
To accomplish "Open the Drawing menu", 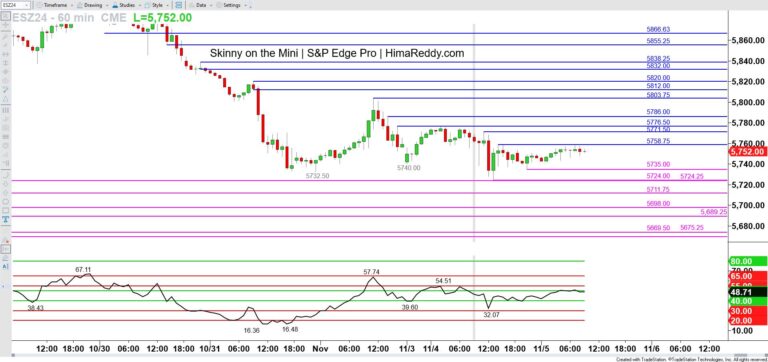I will 93,5.
